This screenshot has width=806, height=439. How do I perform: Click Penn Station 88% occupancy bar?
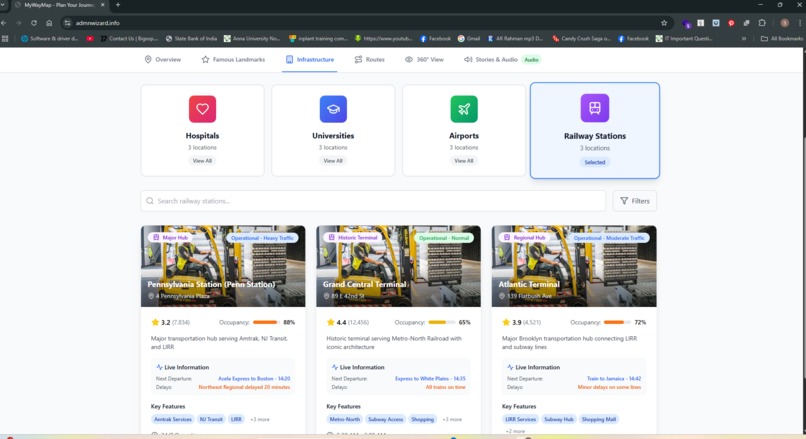coord(266,322)
